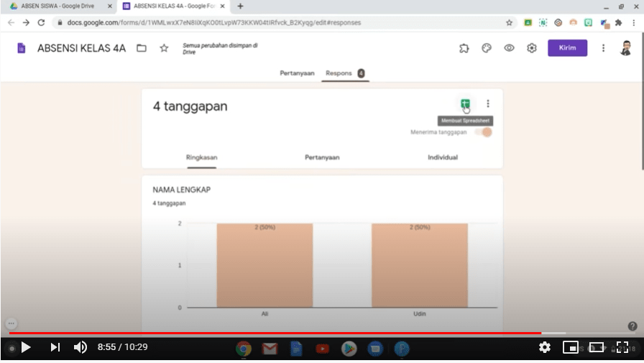This screenshot has width=644, height=363.
Task: Bookmark this page with the star icon
Action: click(510, 22)
